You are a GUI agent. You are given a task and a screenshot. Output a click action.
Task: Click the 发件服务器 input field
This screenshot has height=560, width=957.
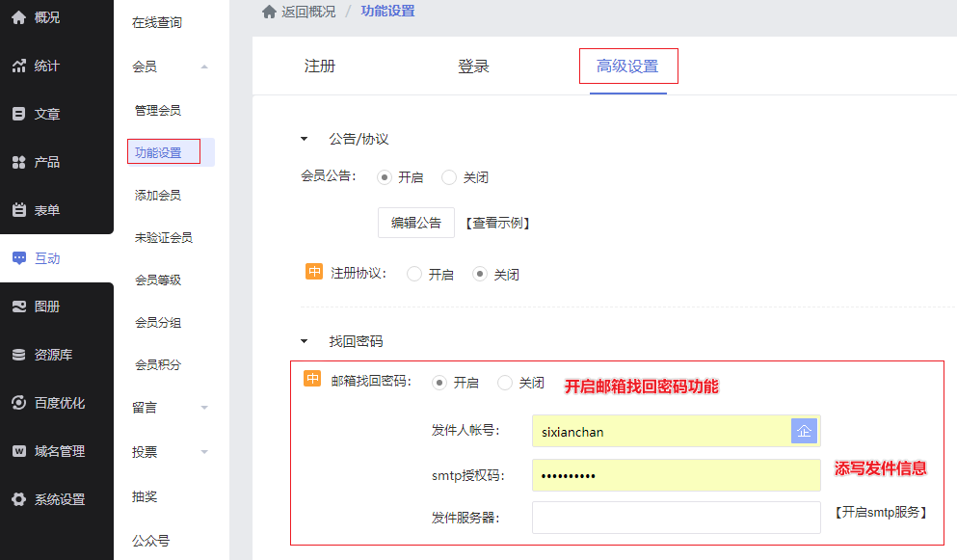click(676, 518)
